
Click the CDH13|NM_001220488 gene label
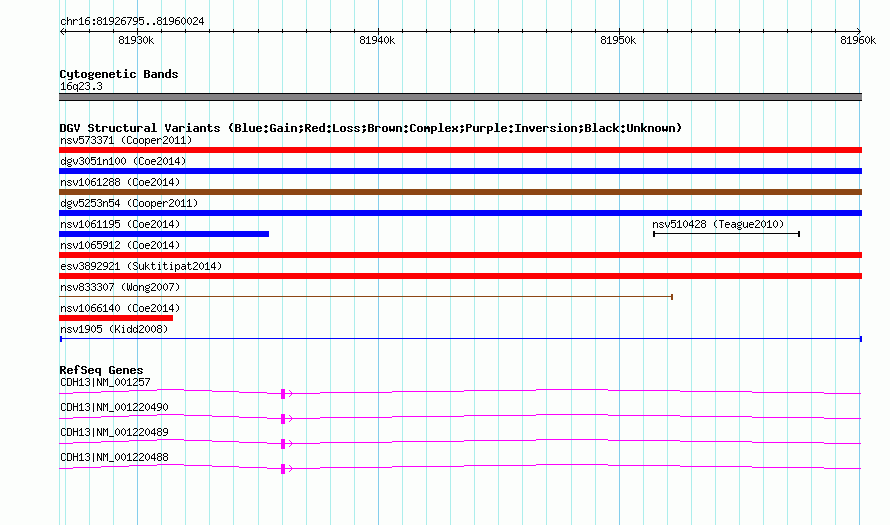click(114, 457)
